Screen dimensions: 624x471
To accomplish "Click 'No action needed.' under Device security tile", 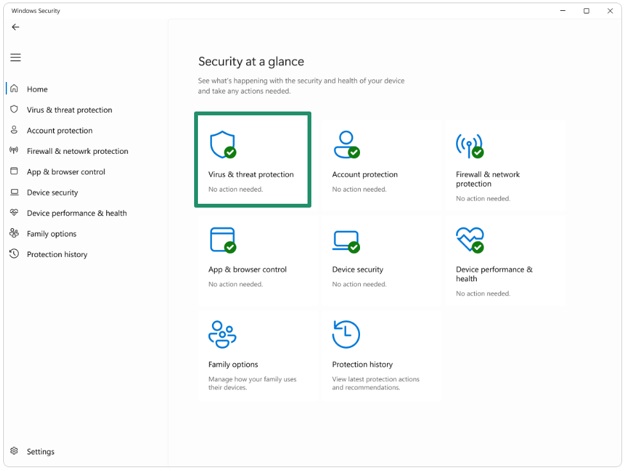I will coord(359,284).
